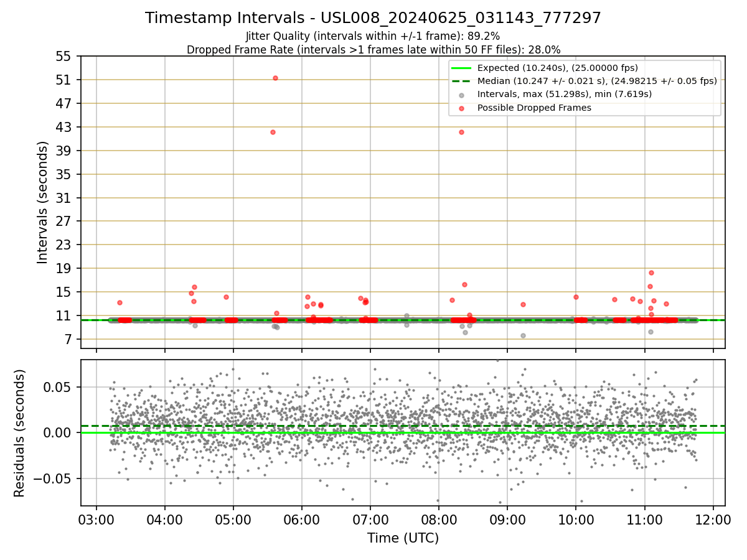Click the red dot marker in legend
This screenshot has height=560, width=747.
tap(461, 108)
